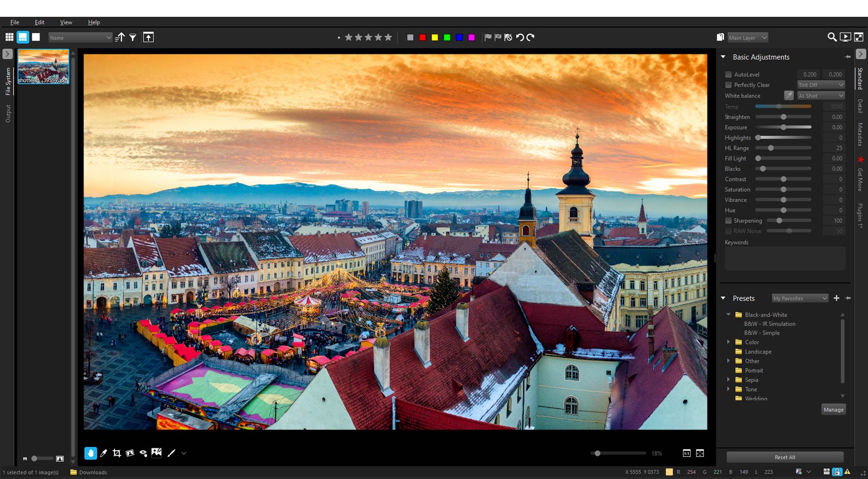
Task: Select the Straighten tool
Action: click(130, 453)
